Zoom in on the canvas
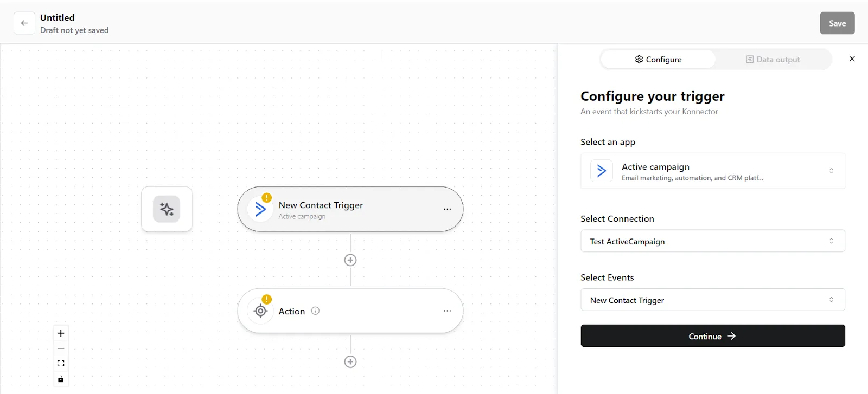 click(x=61, y=333)
